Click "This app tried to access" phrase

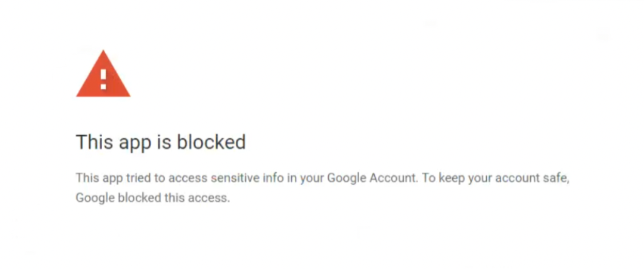tap(142, 178)
